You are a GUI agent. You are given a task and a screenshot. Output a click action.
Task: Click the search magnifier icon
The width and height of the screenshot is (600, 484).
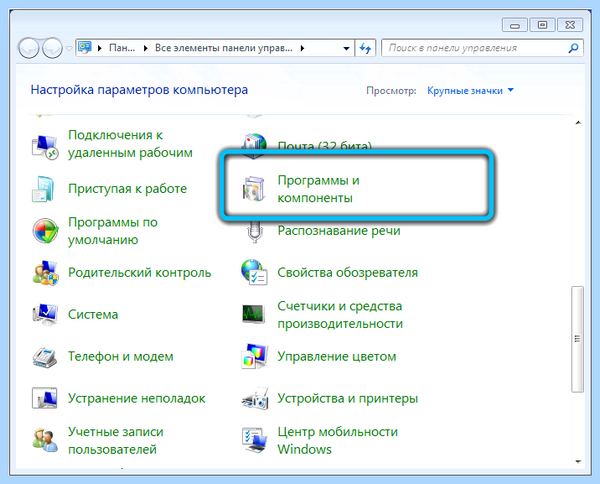(573, 48)
